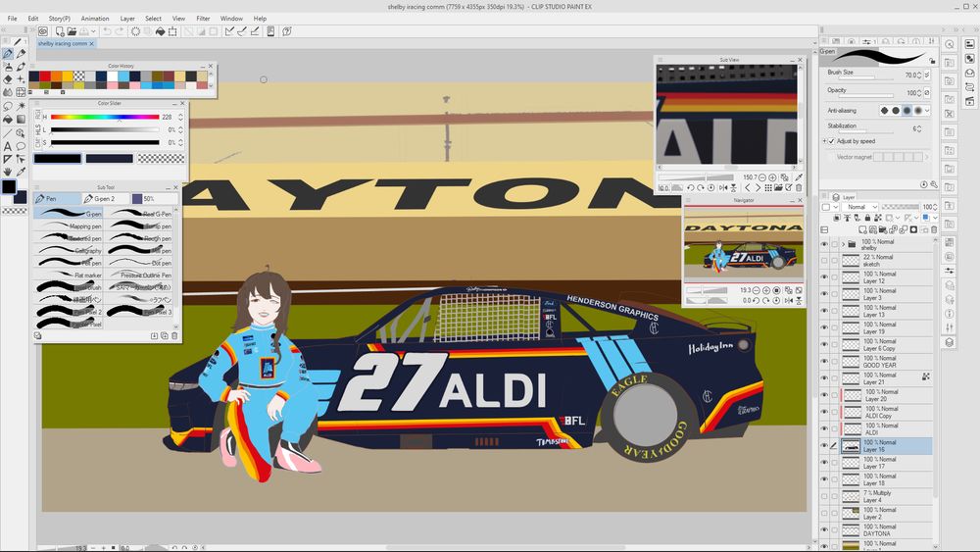The width and height of the screenshot is (980, 552).
Task: Select the Pen tool in tool palette
Action: click(x=8, y=54)
